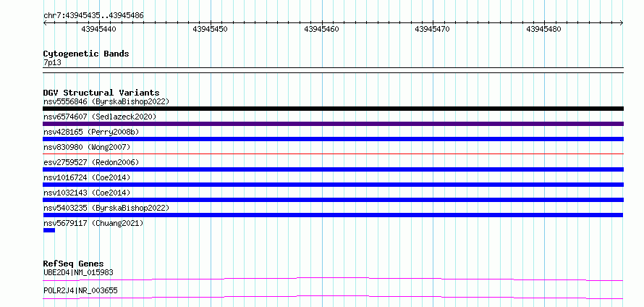Click the blue nsv5403235 variant bar
The width and height of the screenshot is (644, 307).
(x=333, y=215)
